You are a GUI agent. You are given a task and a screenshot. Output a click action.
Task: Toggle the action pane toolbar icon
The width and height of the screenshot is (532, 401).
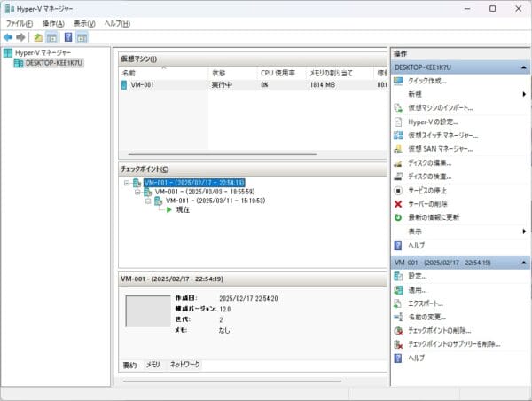(x=82, y=37)
